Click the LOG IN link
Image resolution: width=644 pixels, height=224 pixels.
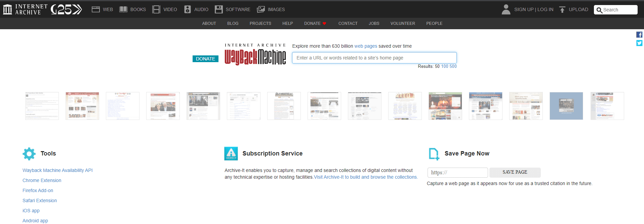point(545,9)
